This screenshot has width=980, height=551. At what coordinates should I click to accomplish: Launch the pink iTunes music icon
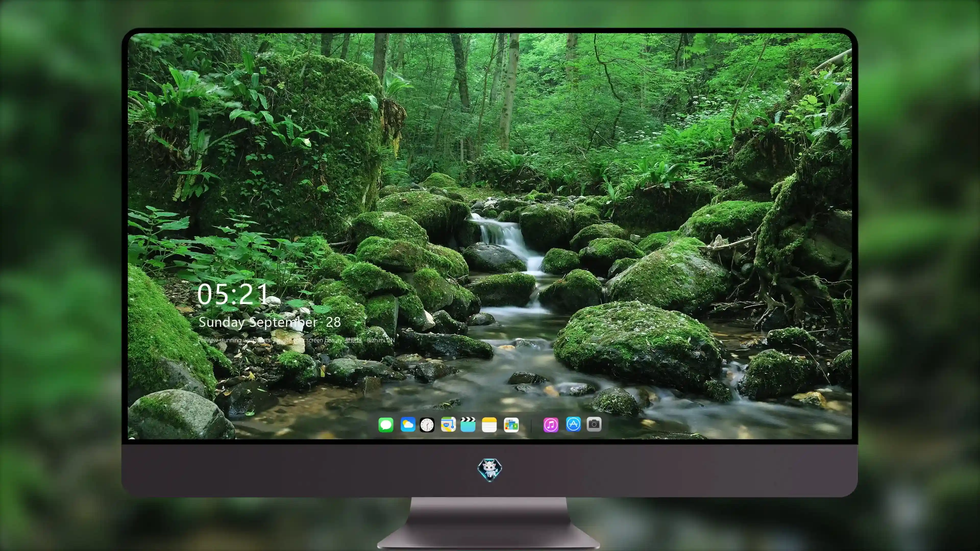tap(551, 424)
